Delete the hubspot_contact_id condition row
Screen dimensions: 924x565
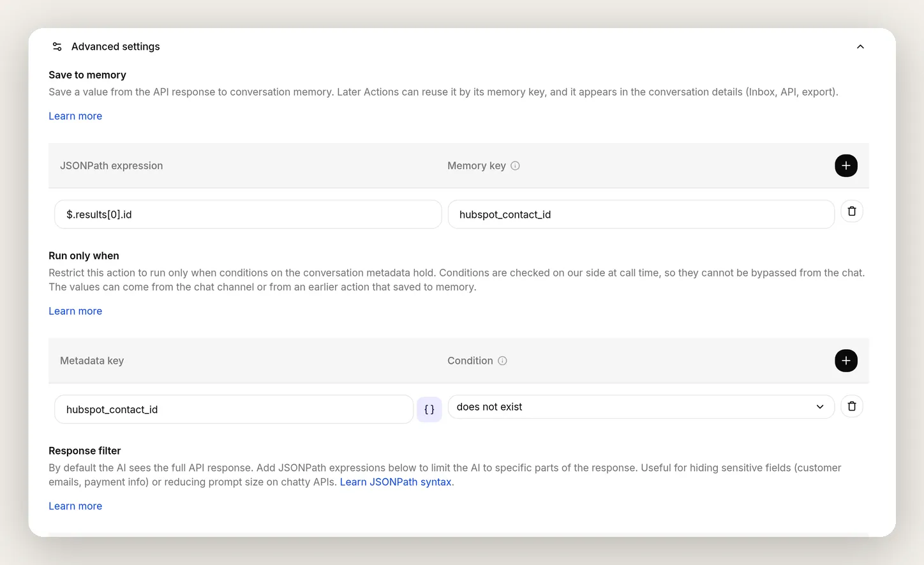(x=851, y=407)
